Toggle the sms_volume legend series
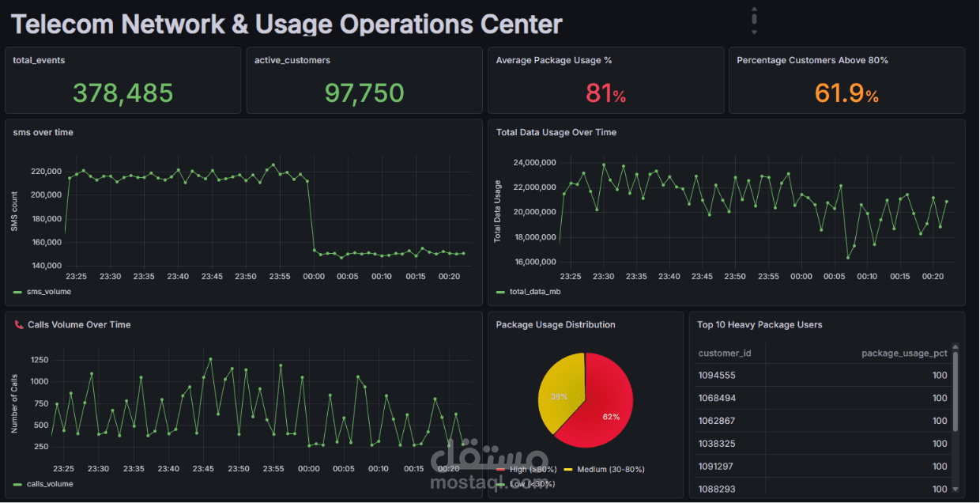980x503 pixels. coord(43,292)
